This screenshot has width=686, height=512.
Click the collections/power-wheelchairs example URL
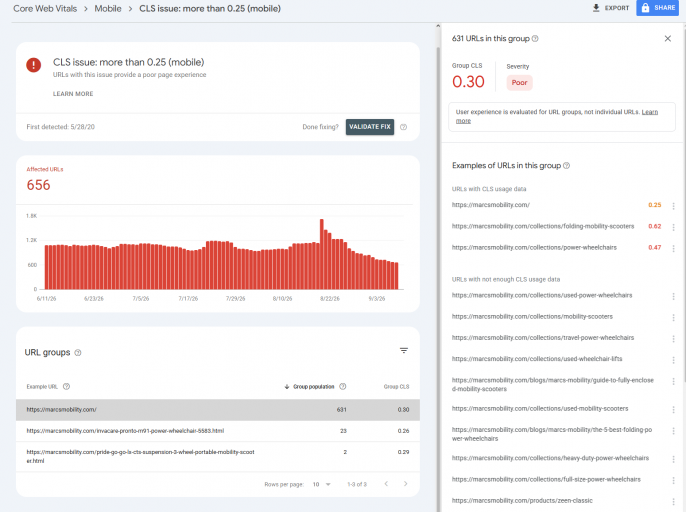pyautogui.click(x=534, y=247)
